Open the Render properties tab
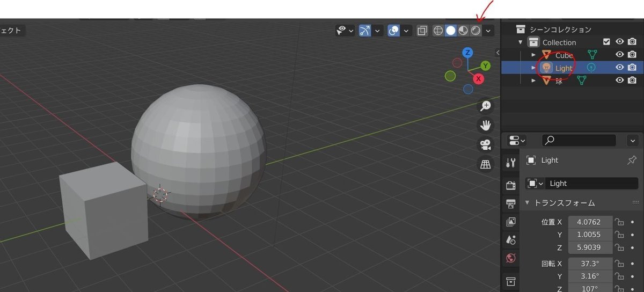Viewport: 644px width, 292px height. 510,185
